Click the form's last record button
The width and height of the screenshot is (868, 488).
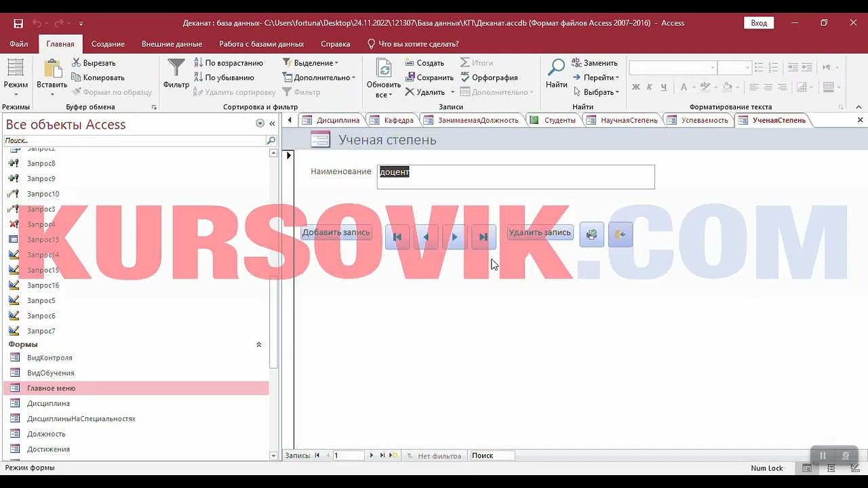484,237
